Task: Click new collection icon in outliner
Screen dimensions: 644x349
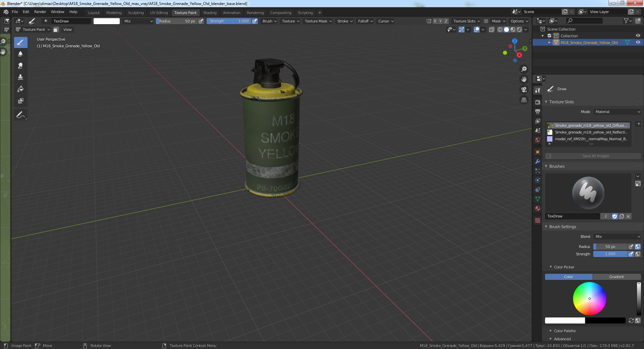Action: point(638,21)
